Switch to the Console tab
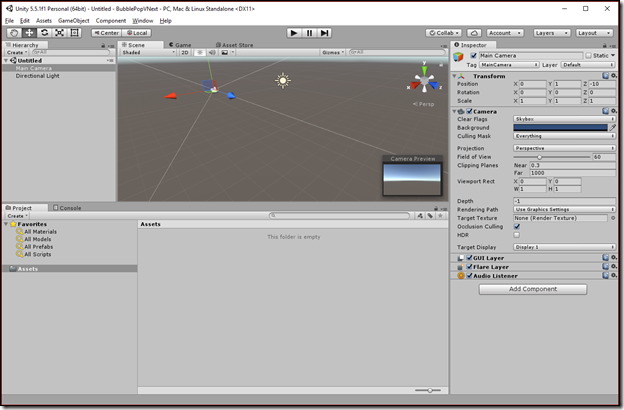Image resolution: width=624 pixels, height=410 pixels. [67, 208]
